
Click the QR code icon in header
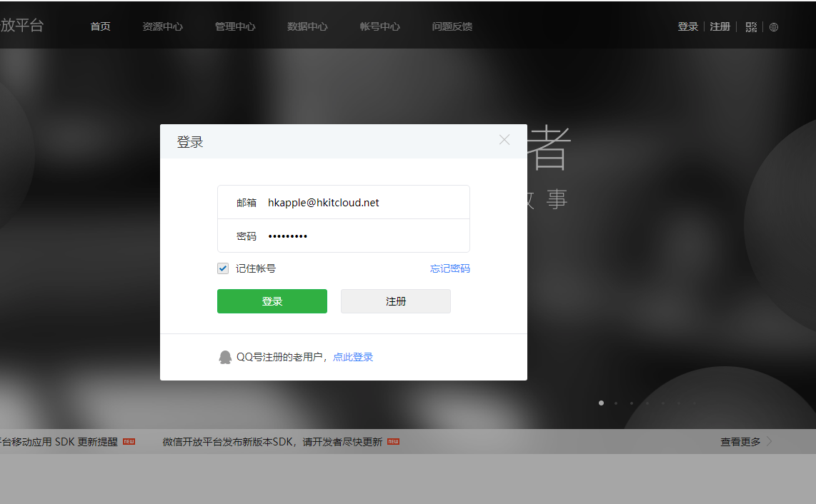click(751, 27)
